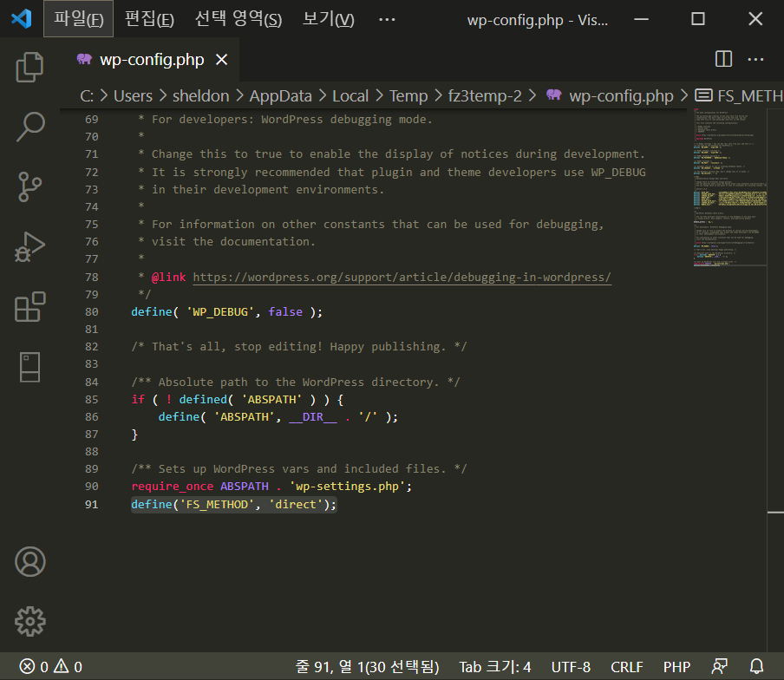Change end of line sequence CRLF
Screen dimensions: 784x680
point(626,666)
